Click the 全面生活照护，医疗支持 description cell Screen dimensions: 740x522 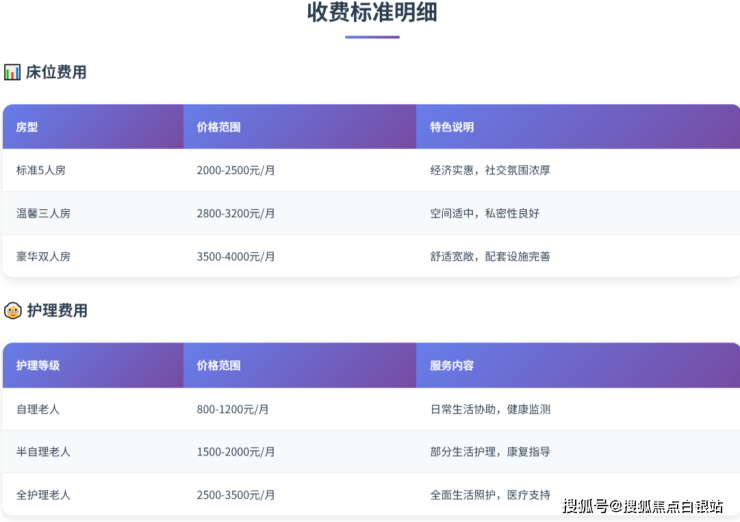490,495
